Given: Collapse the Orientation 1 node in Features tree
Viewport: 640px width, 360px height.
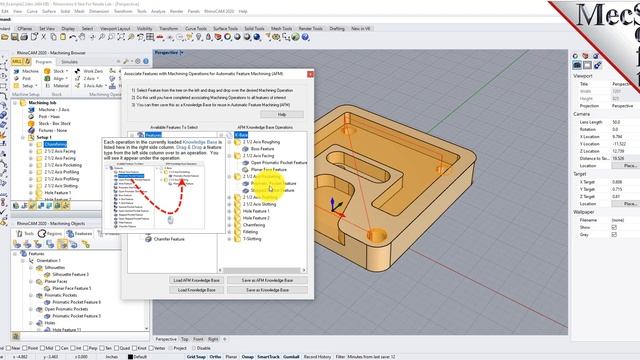Looking at the screenshot, I should [23, 260].
